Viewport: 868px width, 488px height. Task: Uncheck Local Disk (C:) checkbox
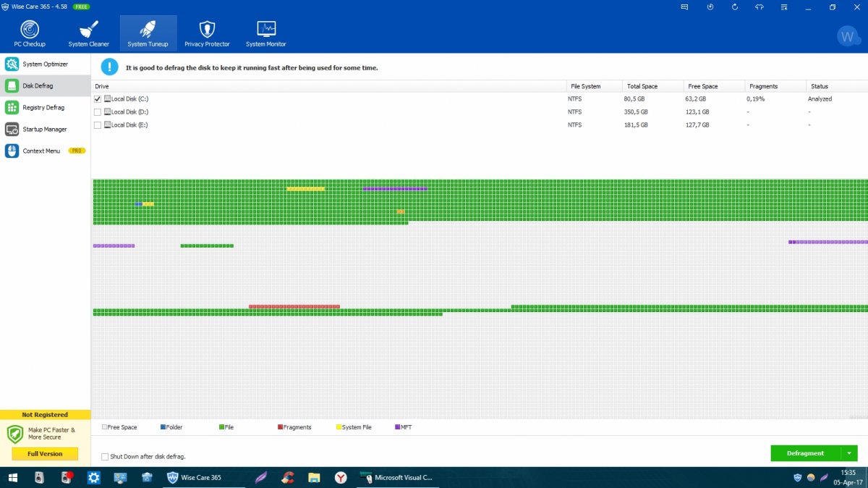(98, 98)
